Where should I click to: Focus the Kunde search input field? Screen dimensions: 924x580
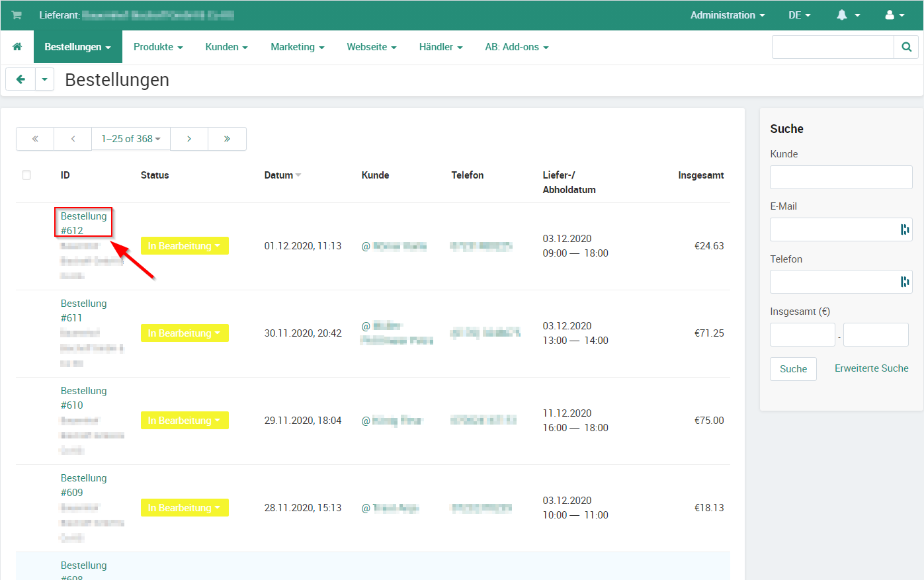841,177
